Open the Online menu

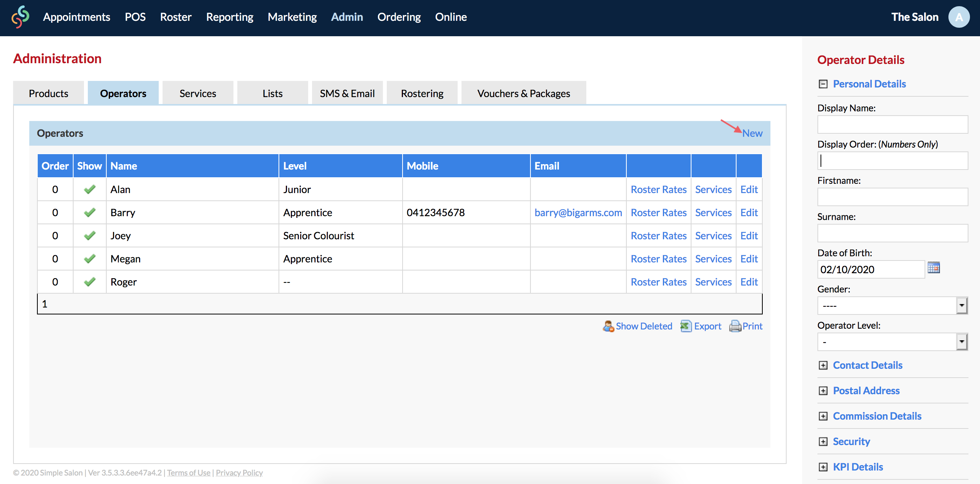click(451, 17)
